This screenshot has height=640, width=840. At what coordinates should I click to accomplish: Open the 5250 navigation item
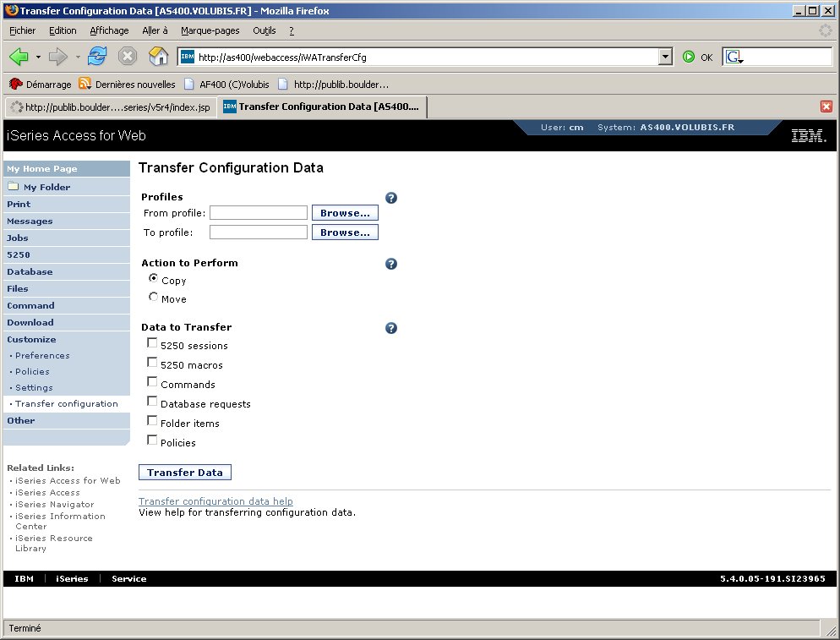19,254
